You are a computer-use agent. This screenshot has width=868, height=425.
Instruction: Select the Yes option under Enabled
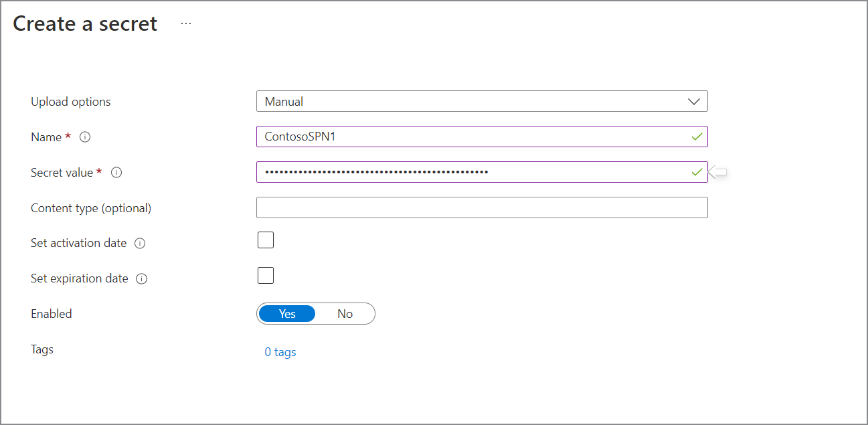click(287, 313)
